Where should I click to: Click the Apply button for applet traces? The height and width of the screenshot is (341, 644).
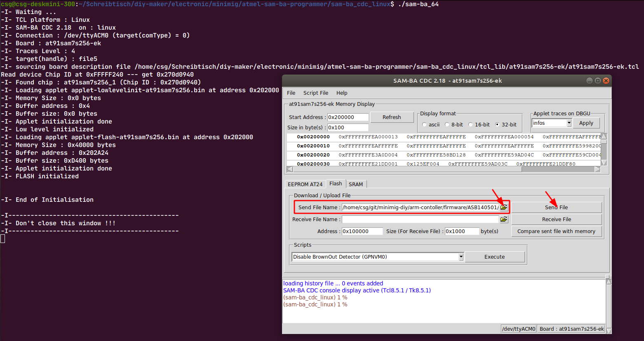(x=586, y=123)
